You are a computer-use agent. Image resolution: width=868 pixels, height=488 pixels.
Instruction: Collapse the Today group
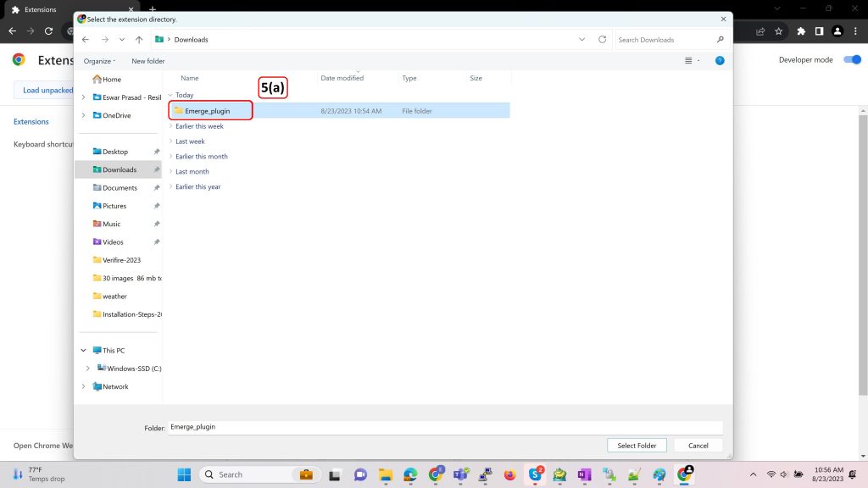[x=170, y=95]
